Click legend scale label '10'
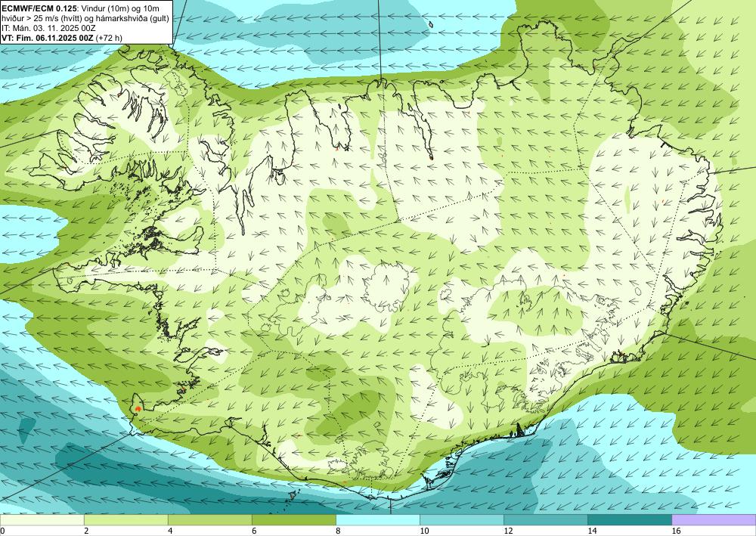 pyautogui.click(x=424, y=531)
